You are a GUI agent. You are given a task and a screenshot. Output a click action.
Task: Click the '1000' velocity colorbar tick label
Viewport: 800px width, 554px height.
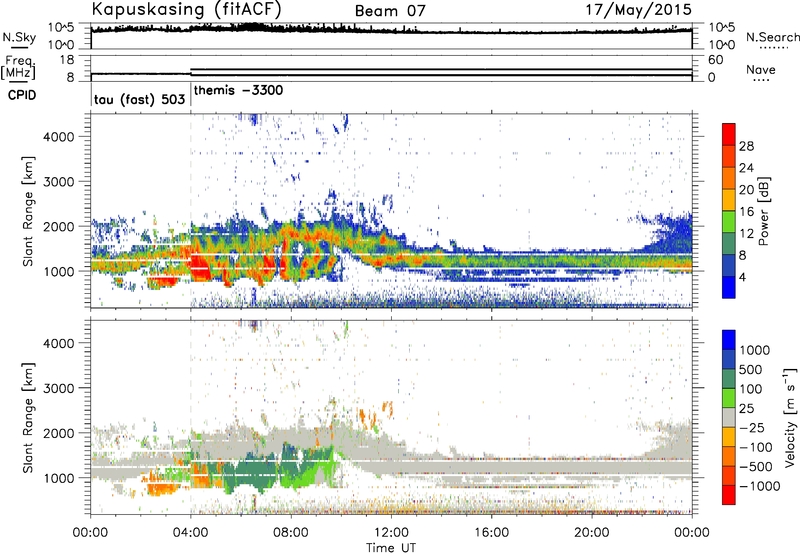755,350
